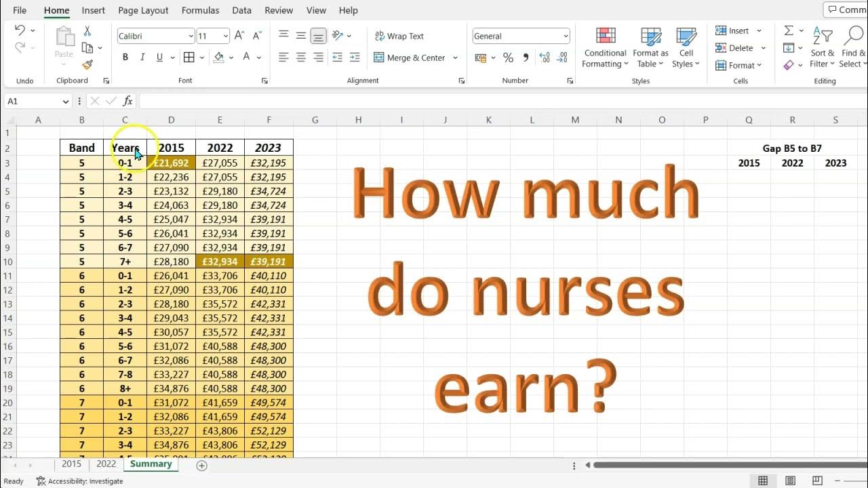Screen dimensions: 868x488
Task: Apply Comma Style
Action: [526, 58]
